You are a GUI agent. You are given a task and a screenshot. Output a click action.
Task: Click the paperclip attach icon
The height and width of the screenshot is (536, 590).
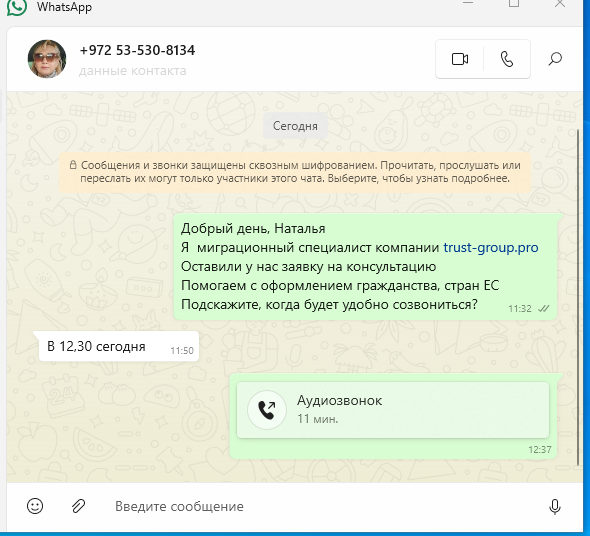pos(79,506)
